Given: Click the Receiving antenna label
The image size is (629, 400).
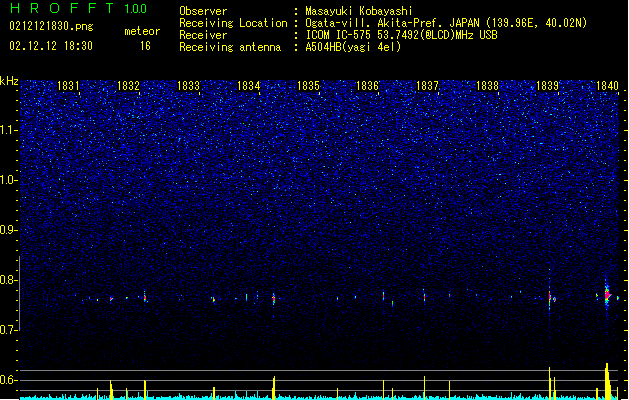Looking at the screenshot, I should pyautogui.click(x=230, y=47).
